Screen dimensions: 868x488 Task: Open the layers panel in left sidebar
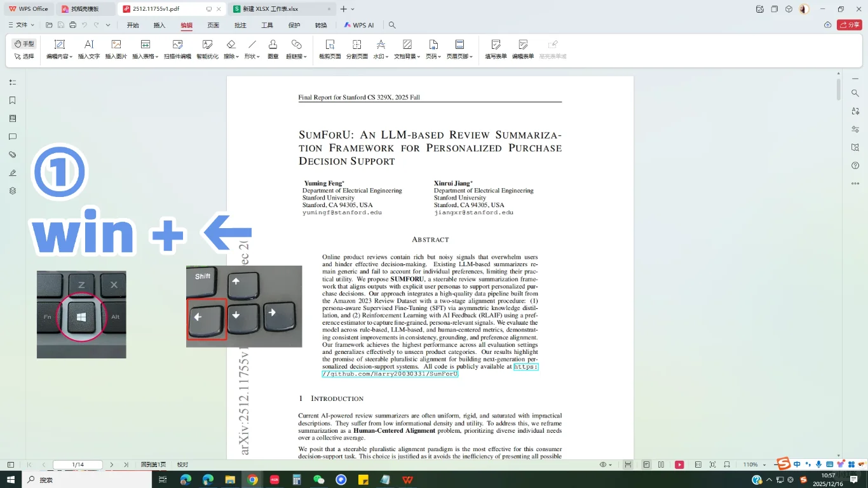[x=12, y=191]
